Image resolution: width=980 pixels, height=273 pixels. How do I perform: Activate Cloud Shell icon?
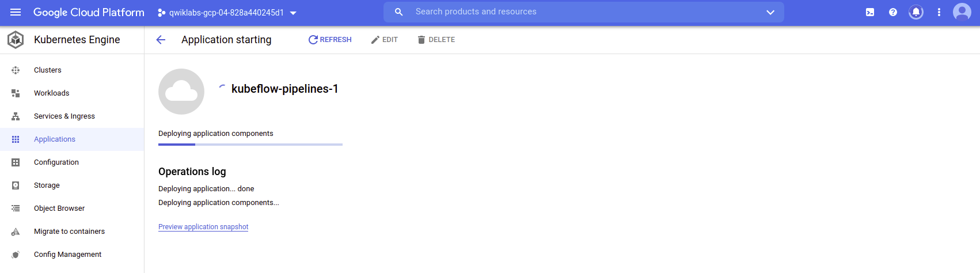point(870,12)
